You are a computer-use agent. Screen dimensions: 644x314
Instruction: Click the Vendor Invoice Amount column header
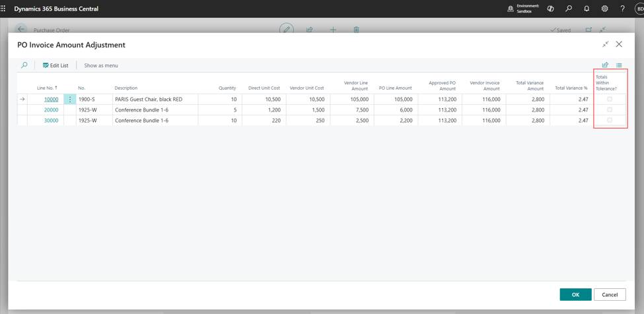[x=485, y=86]
